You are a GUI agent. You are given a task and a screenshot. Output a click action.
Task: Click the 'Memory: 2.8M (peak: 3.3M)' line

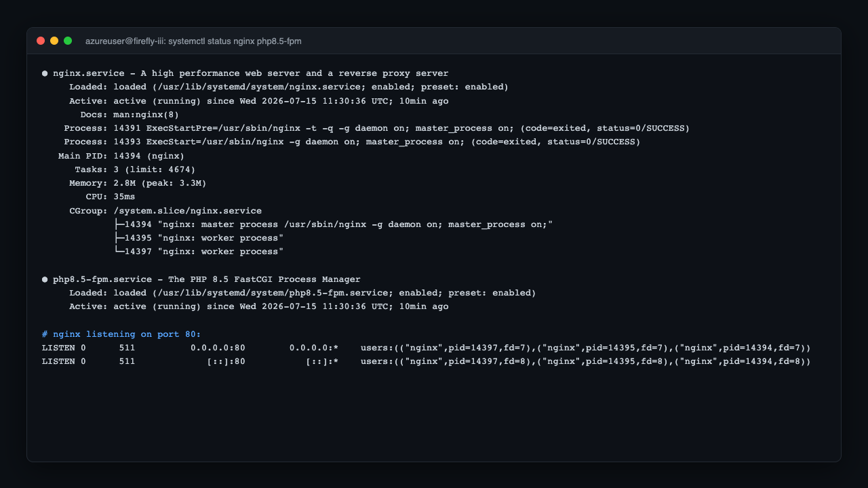pyautogui.click(x=138, y=183)
